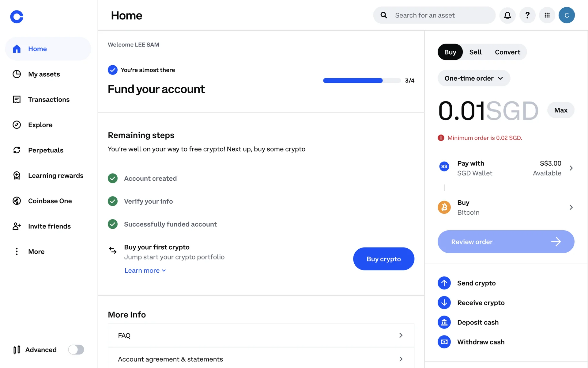Click the Max amount button
The width and height of the screenshot is (588, 368).
tap(560, 110)
